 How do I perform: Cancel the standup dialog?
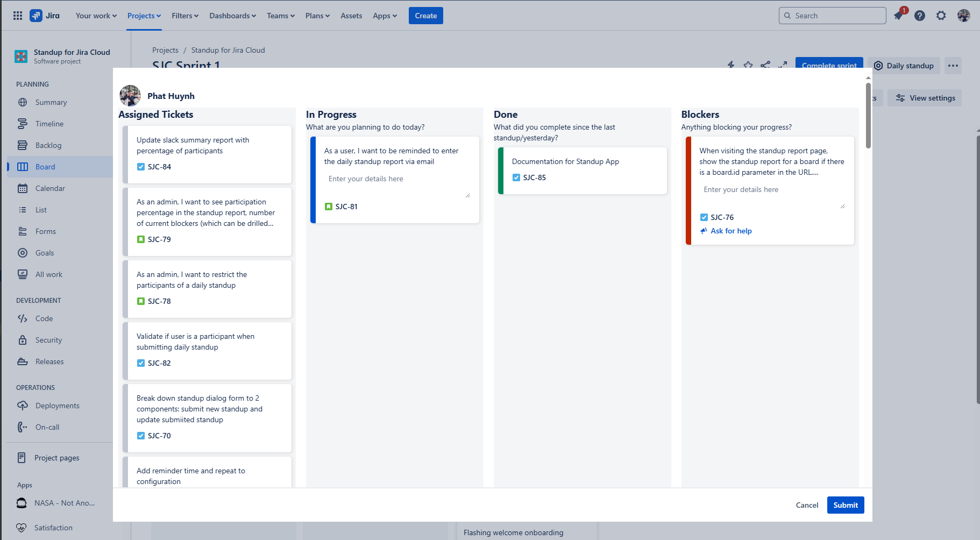(807, 505)
